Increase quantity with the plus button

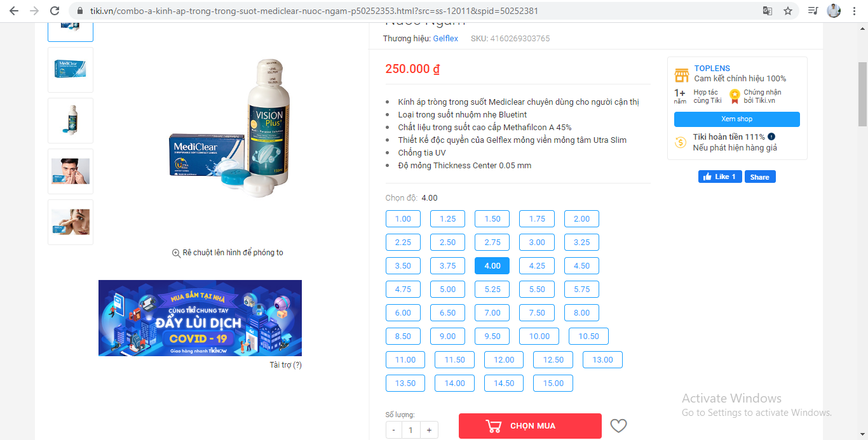pos(429,430)
